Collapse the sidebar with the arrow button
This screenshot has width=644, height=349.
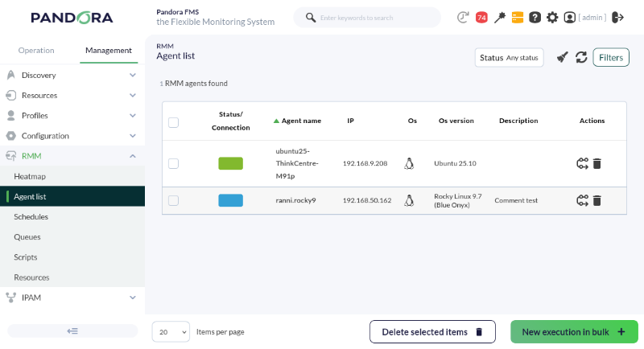pos(72,331)
